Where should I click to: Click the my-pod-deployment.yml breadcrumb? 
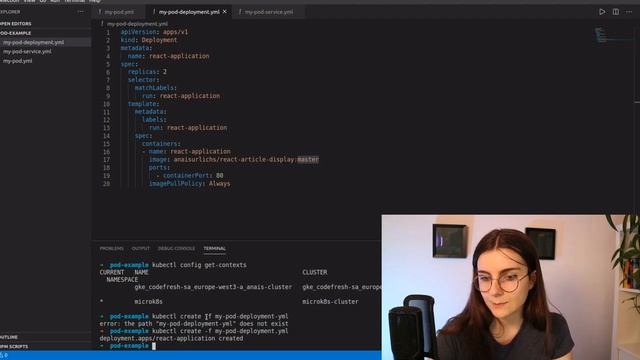tap(137, 24)
